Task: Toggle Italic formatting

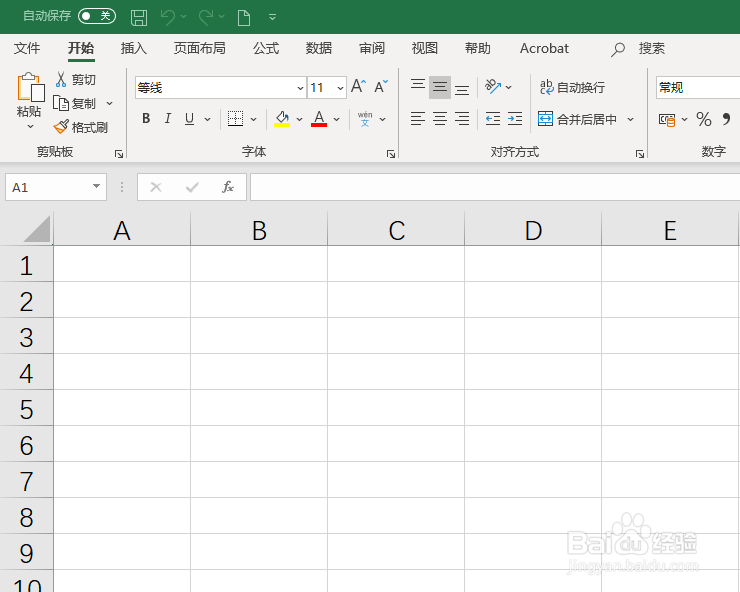Action: 168,118
